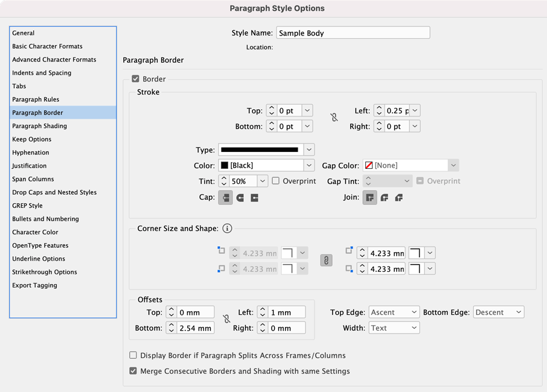Viewport: 547px width, 392px height.
Task: Click the bottom-right corner size icon
Action: pyautogui.click(x=349, y=269)
